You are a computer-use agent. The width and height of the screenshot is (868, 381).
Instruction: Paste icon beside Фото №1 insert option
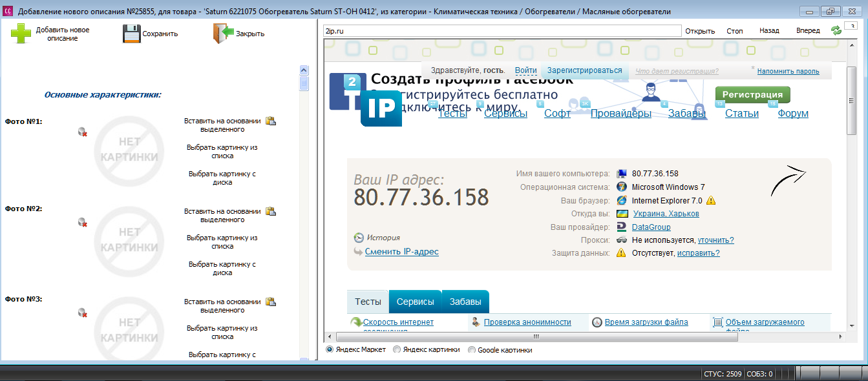pos(271,120)
